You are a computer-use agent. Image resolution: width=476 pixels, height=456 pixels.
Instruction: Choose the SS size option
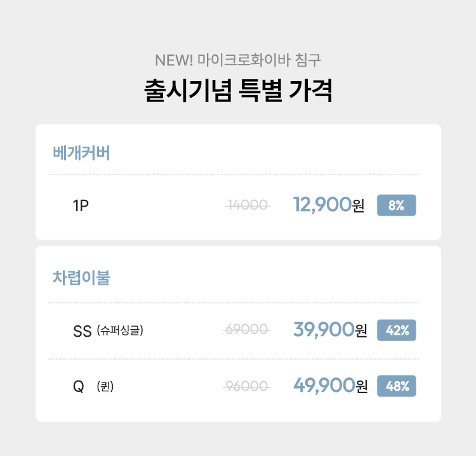pos(83,330)
